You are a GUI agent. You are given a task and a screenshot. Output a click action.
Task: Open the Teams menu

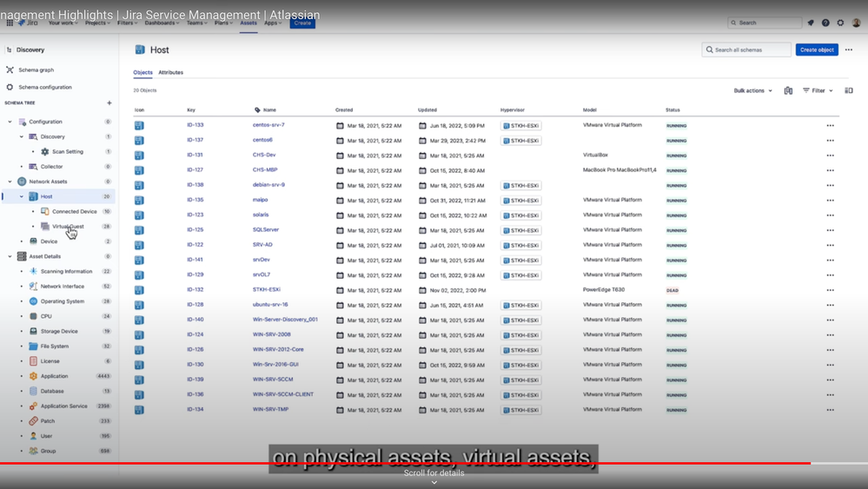pos(196,23)
